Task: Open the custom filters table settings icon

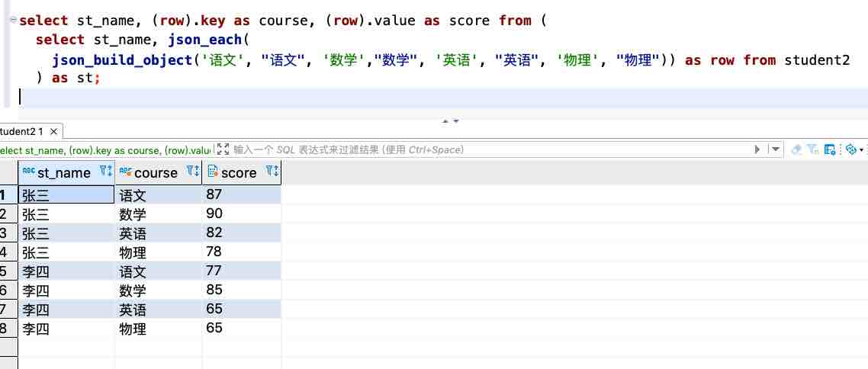Action: pos(830,149)
